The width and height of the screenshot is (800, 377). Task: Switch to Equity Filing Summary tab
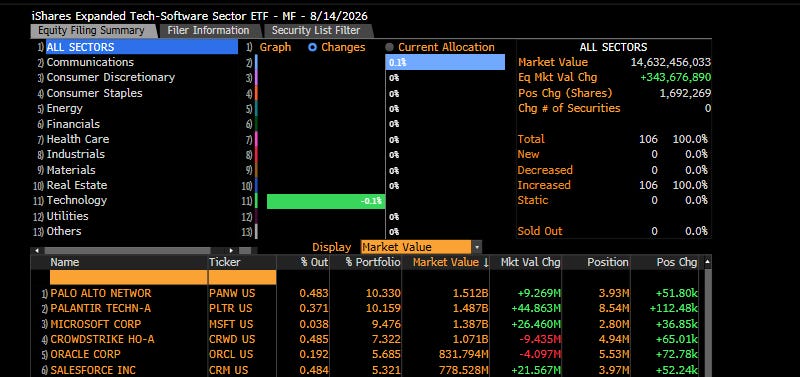pyautogui.click(x=91, y=31)
